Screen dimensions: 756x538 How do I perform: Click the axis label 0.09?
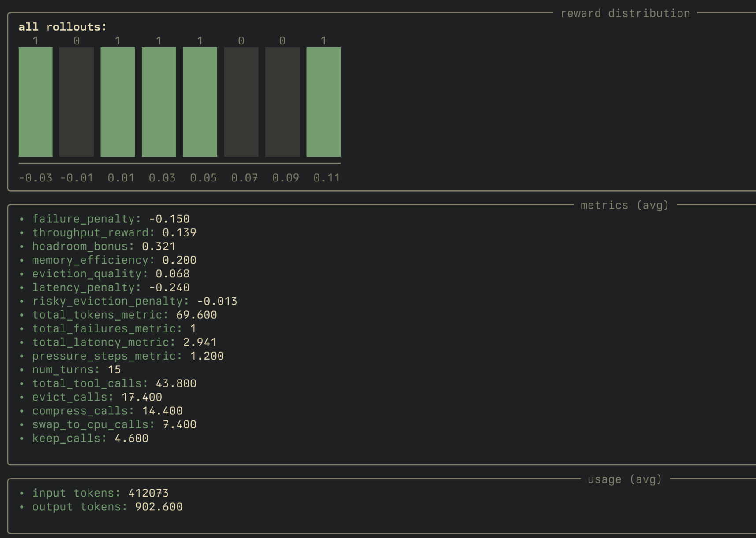(x=285, y=178)
